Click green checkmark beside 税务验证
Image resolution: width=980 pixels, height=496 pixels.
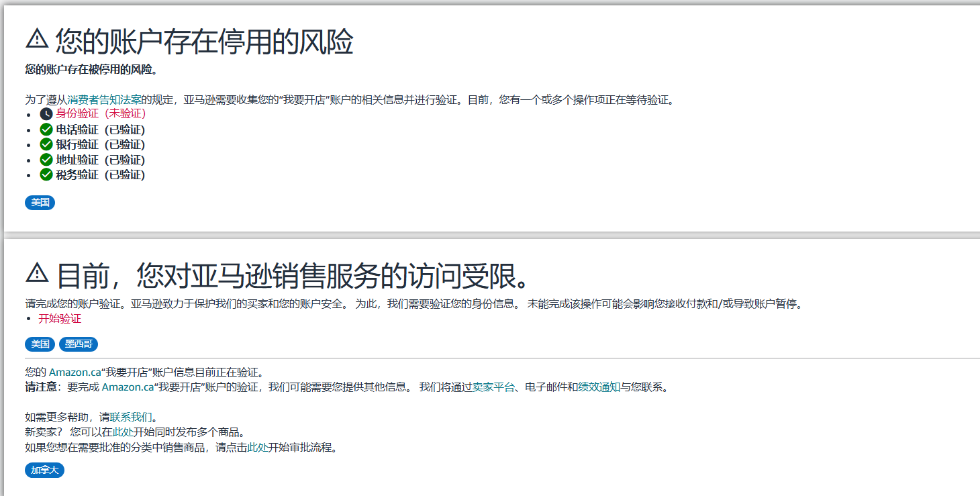tap(46, 175)
